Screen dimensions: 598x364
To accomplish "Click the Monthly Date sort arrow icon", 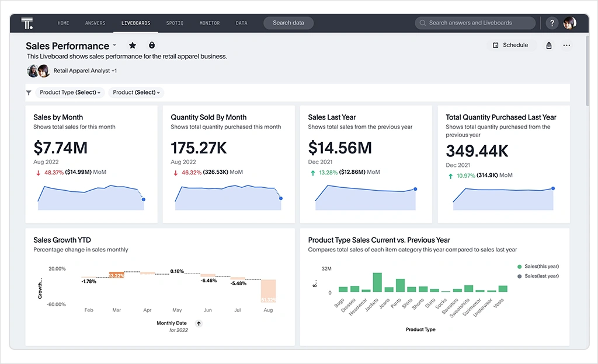I will (x=199, y=323).
